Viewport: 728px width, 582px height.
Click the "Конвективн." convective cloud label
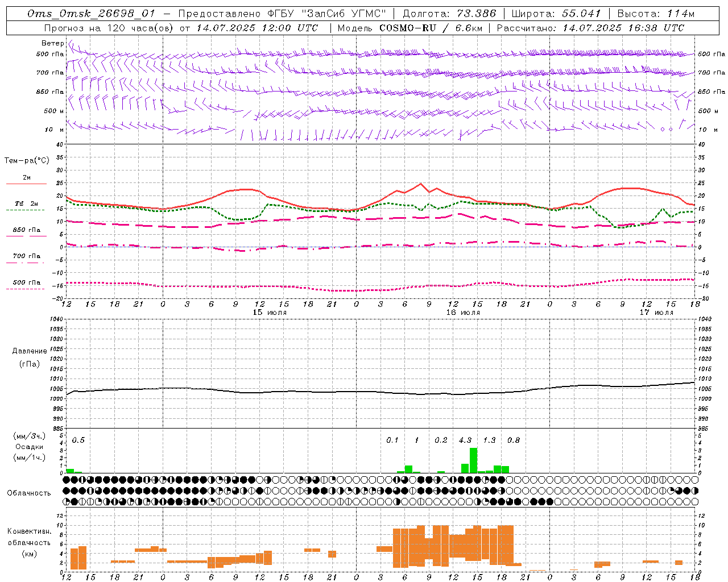pyautogui.click(x=30, y=531)
